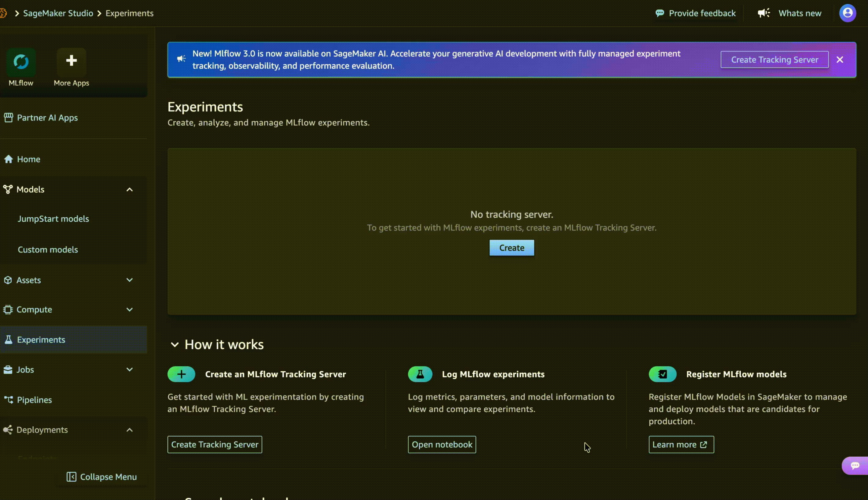Click the flask badge beside Log MLflow experiments
The width and height of the screenshot is (868, 500).
tap(420, 374)
